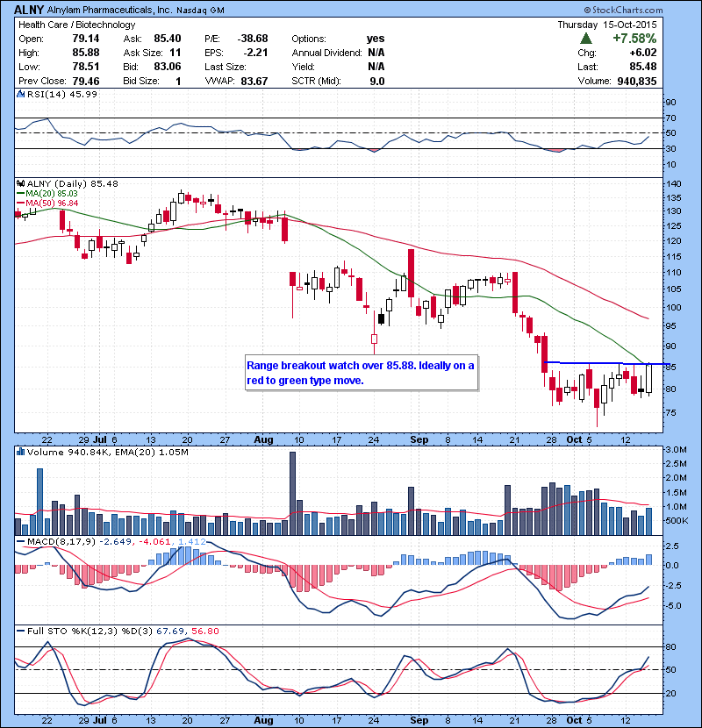Image resolution: width=702 pixels, height=728 pixels.
Task: Click the Last Size label
Action: (226, 67)
